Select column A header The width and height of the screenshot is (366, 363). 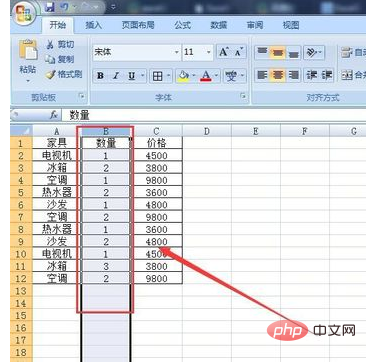[56, 131]
